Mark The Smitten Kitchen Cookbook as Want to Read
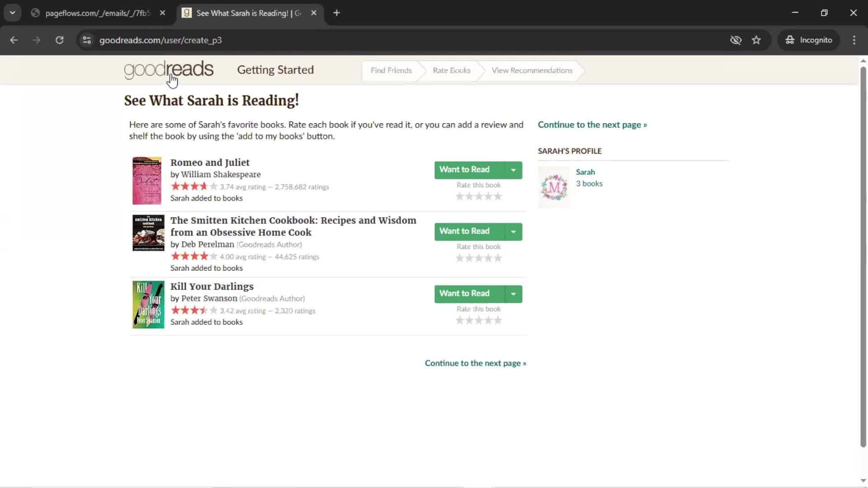The image size is (868, 488). 469,231
